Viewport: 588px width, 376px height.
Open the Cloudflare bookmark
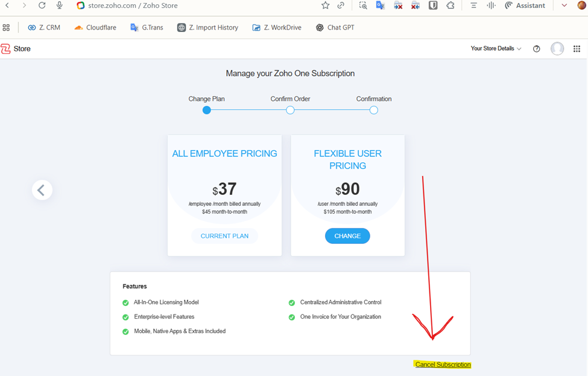click(x=95, y=27)
